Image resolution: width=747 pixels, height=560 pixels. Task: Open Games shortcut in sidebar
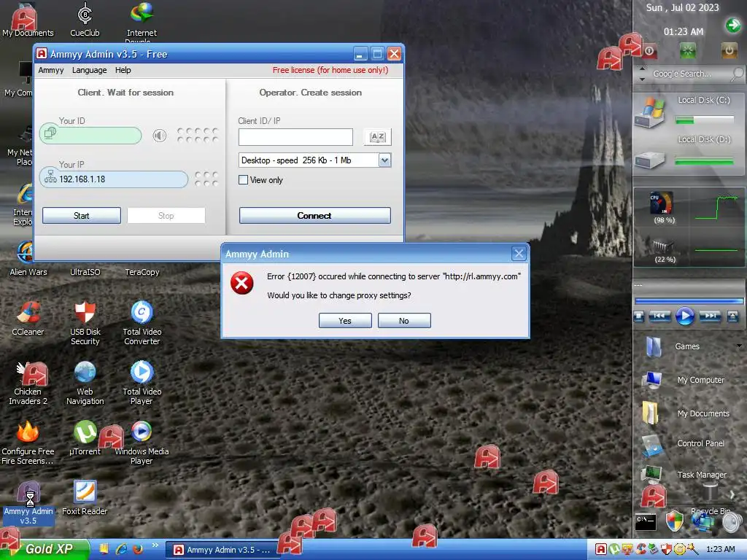coord(673,346)
